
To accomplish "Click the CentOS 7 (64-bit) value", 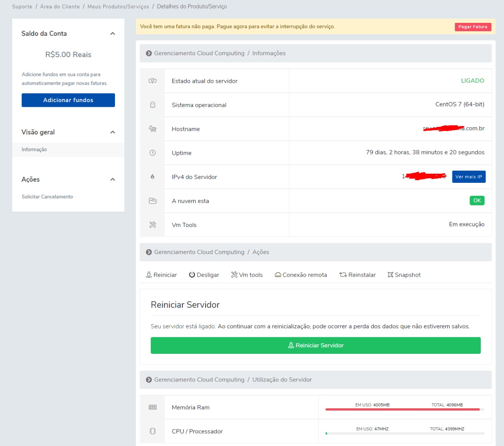I will coord(460,104).
